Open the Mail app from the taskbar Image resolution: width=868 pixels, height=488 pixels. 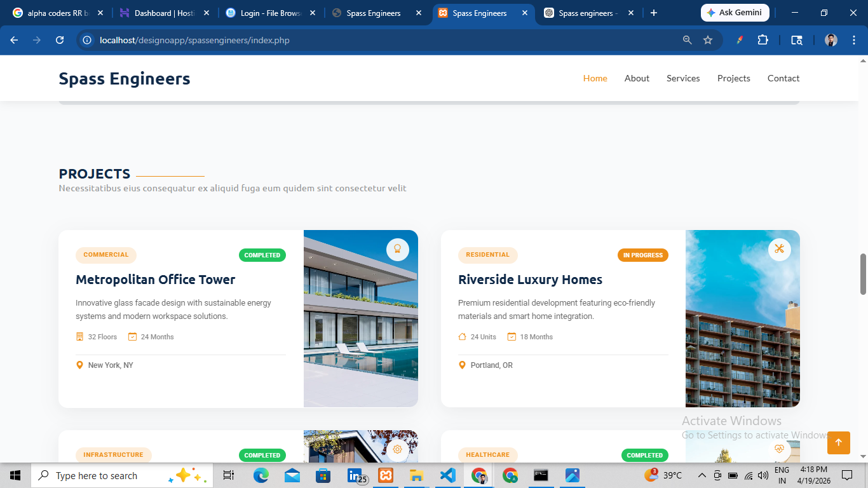click(292, 475)
